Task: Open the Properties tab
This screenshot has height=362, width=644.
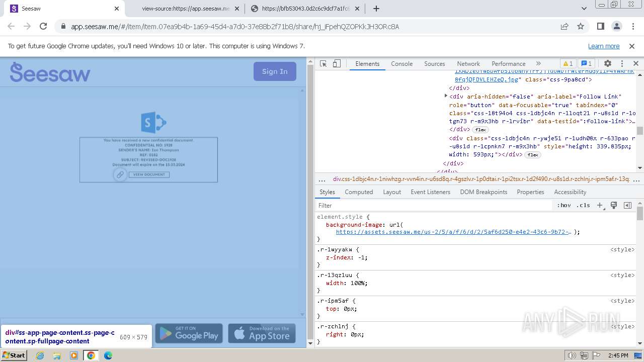Action: [530, 192]
